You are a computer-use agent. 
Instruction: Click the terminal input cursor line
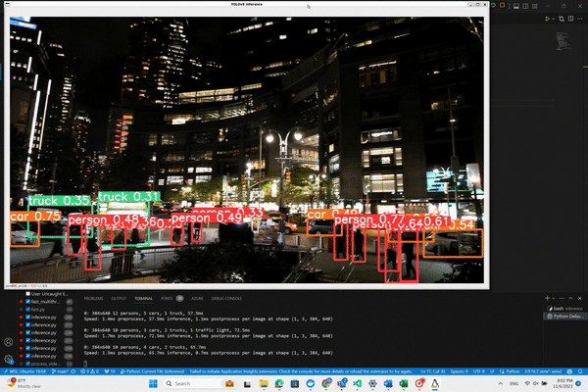click(85, 364)
